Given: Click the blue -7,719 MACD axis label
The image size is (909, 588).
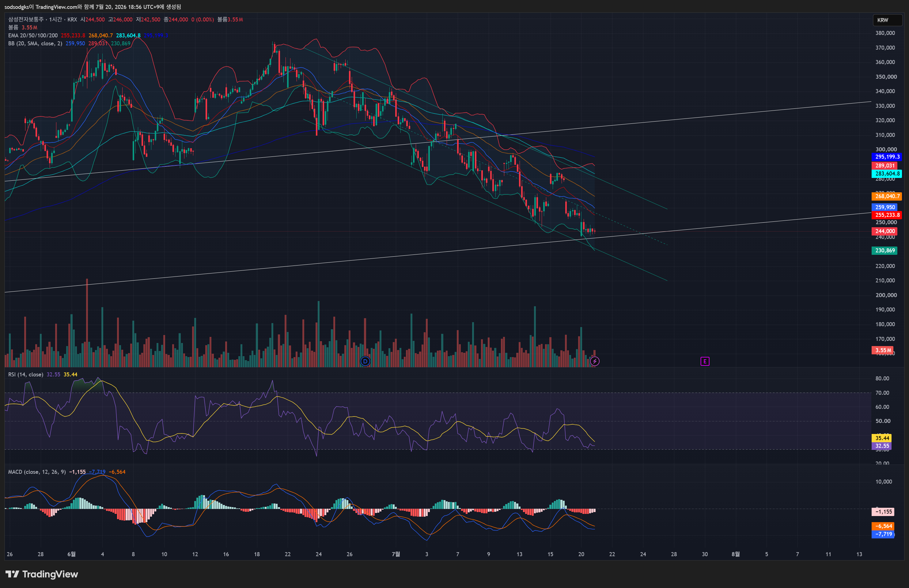Looking at the screenshot, I should 883,534.
